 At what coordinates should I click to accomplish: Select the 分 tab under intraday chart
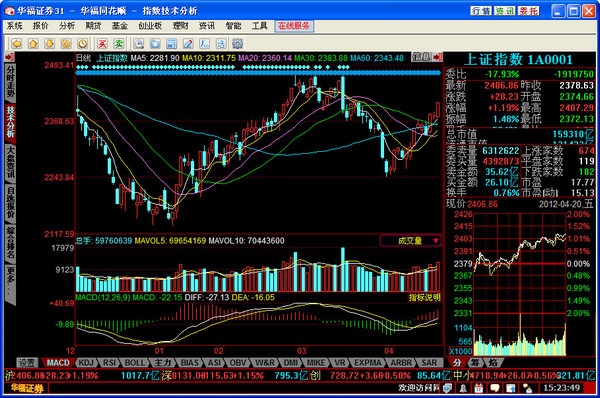click(x=457, y=362)
